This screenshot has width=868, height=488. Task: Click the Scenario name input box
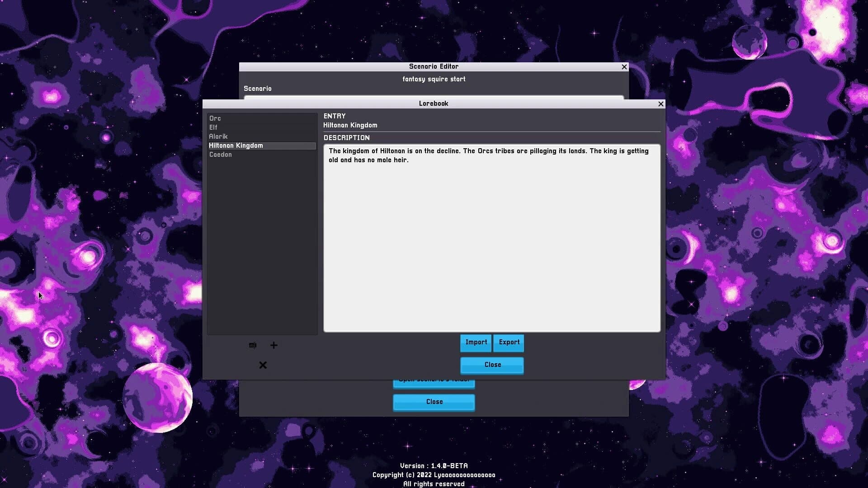tap(434, 99)
